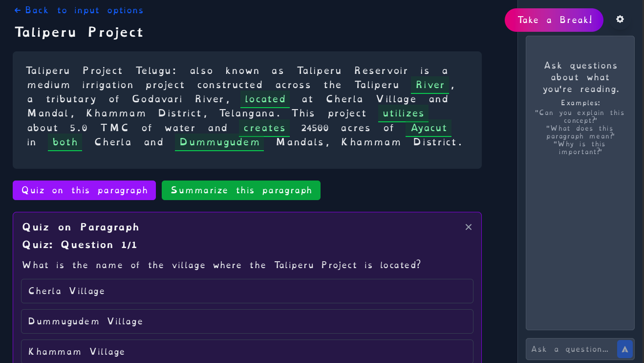Click the quiz question text
Screen dimensions: 644x363
pos(221,265)
